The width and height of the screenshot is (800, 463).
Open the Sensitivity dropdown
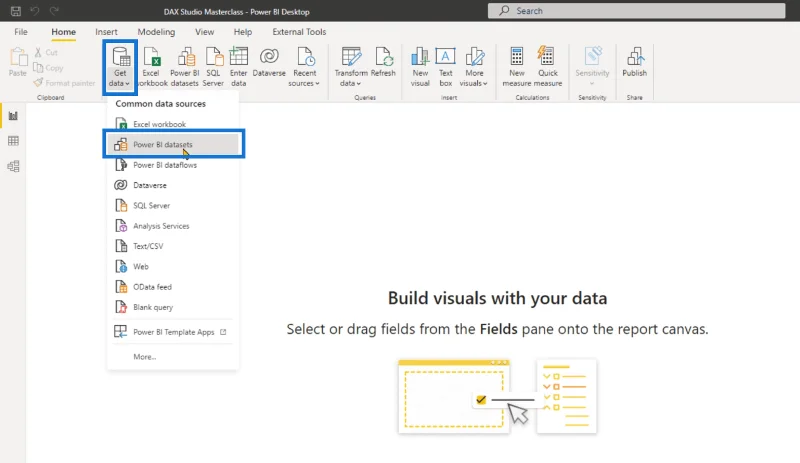[x=592, y=67]
